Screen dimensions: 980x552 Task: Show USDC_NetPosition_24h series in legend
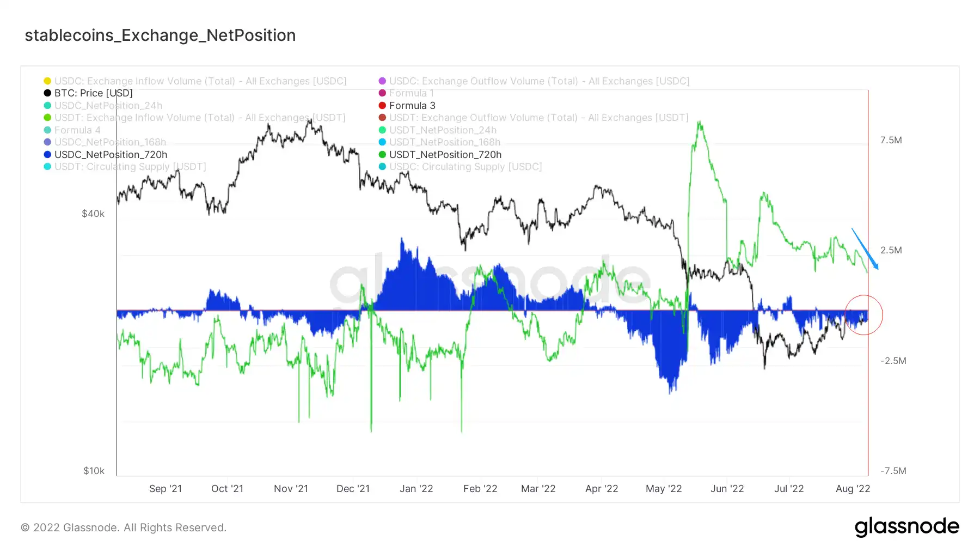click(103, 106)
